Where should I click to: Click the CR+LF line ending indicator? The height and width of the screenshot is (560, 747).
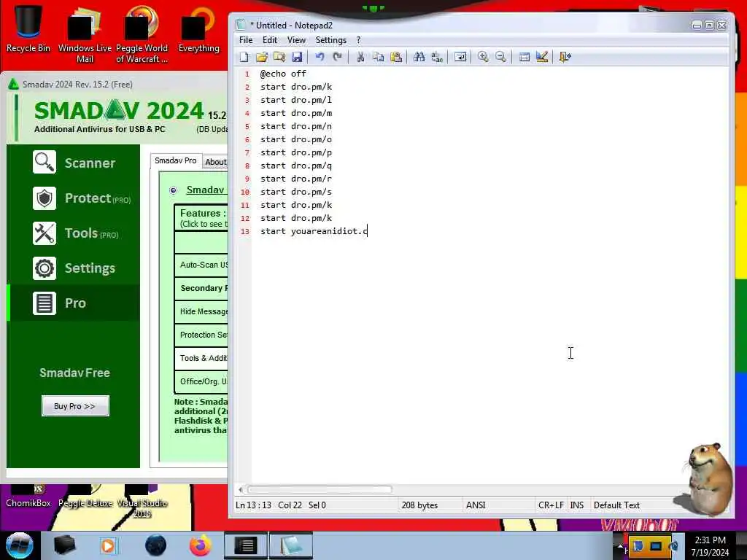coord(551,505)
